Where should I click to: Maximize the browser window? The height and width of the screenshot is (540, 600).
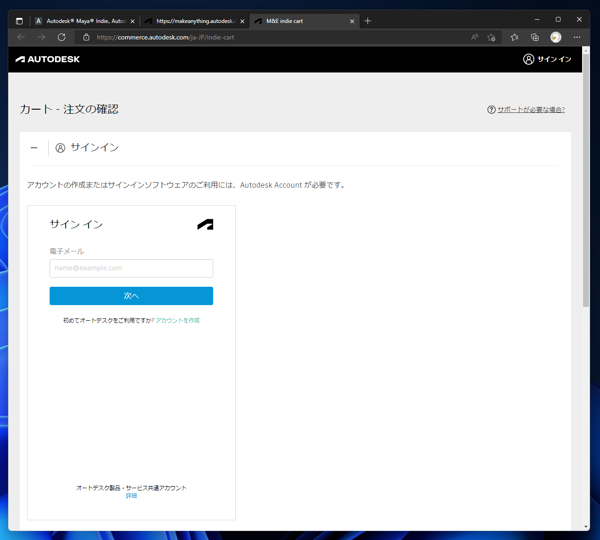click(x=558, y=20)
